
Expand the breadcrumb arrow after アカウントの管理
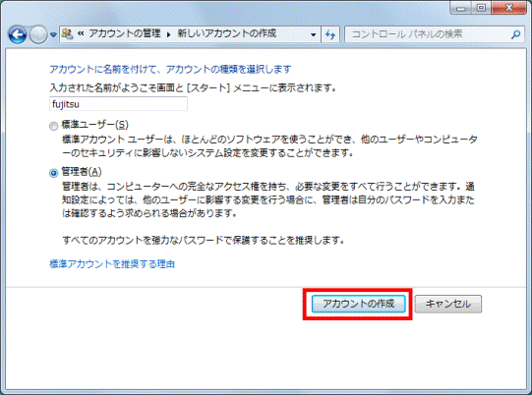click(x=168, y=34)
